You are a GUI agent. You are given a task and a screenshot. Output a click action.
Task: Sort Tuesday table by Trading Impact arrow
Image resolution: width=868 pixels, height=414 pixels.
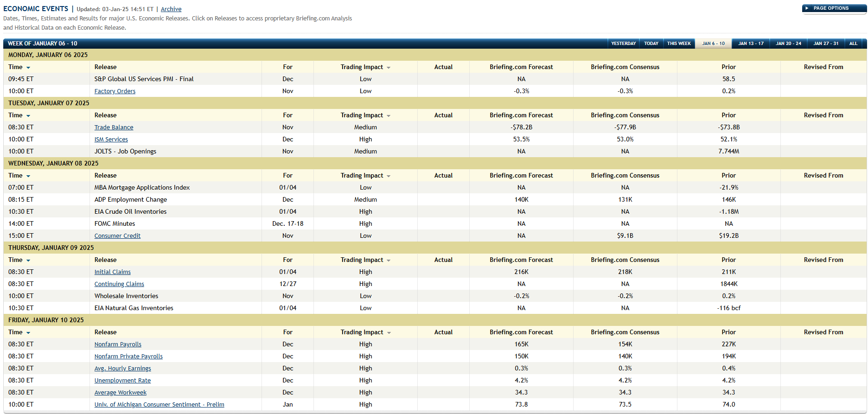389,116
